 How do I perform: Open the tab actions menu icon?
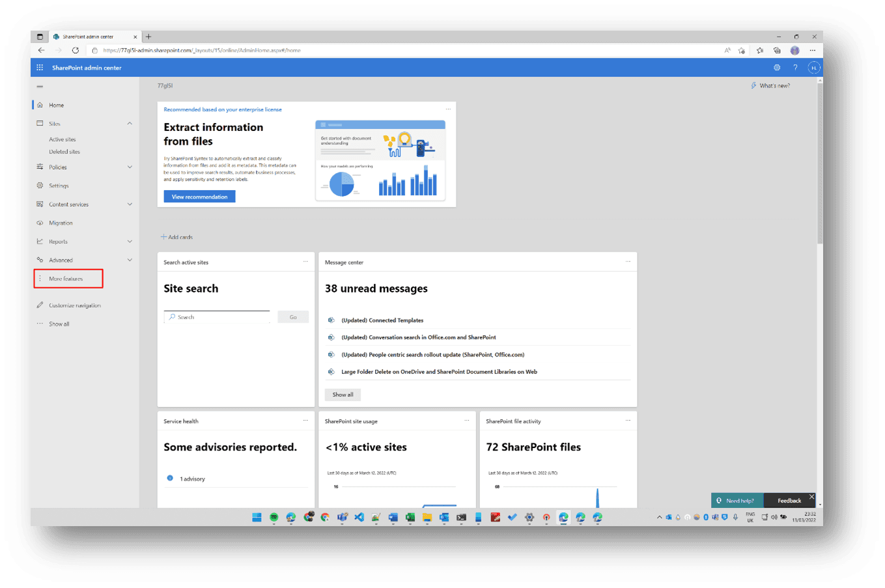[40, 36]
